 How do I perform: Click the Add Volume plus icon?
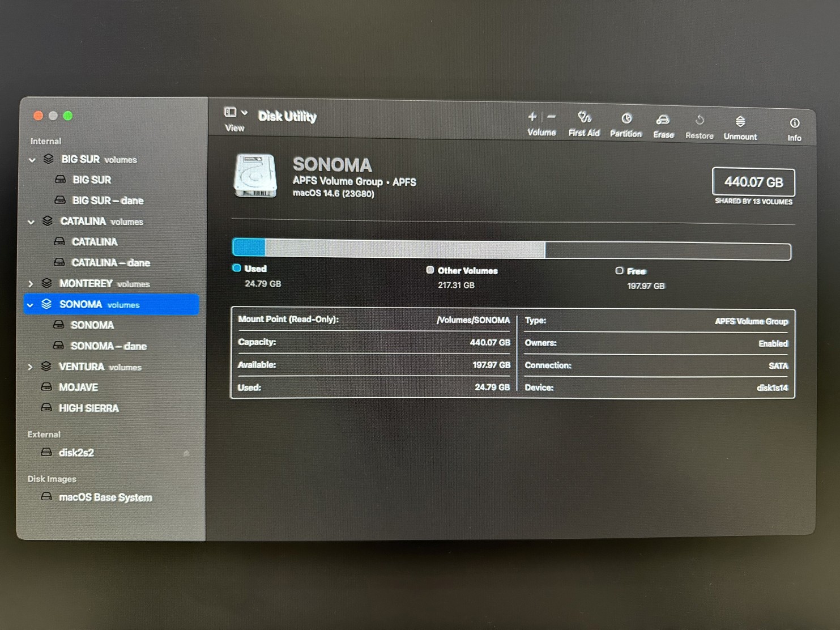click(x=532, y=117)
